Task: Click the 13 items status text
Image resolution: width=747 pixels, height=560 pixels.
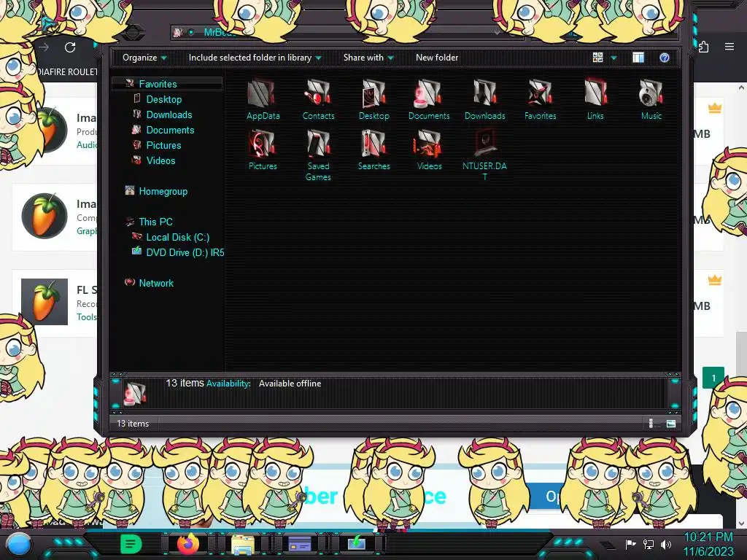Action: pos(133,424)
